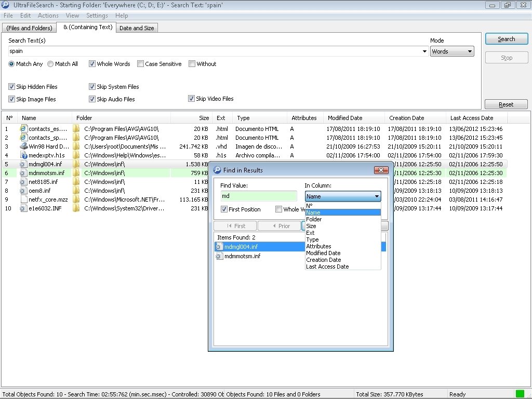Click the Prior button in Find dialog
This screenshot has height=399, width=532.
[x=280, y=226]
